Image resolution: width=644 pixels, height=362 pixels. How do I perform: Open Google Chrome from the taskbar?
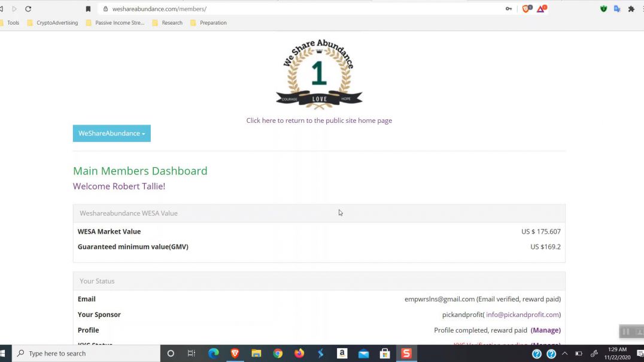(278, 354)
